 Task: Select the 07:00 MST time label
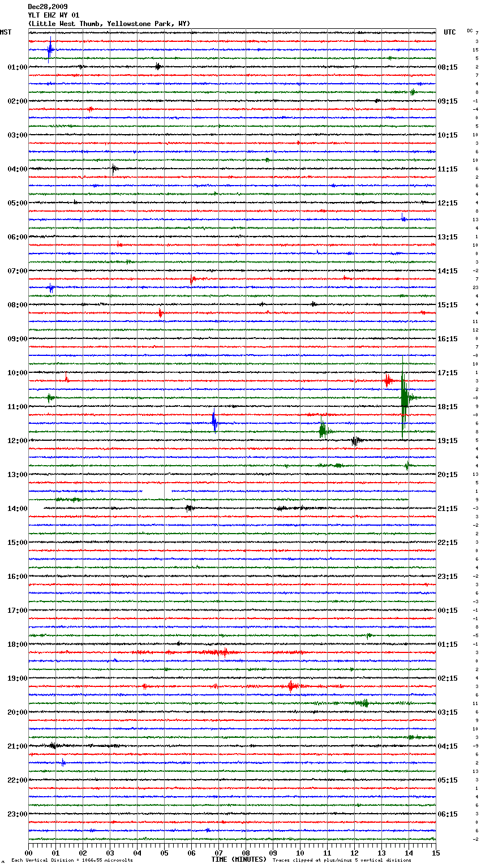tap(18, 271)
